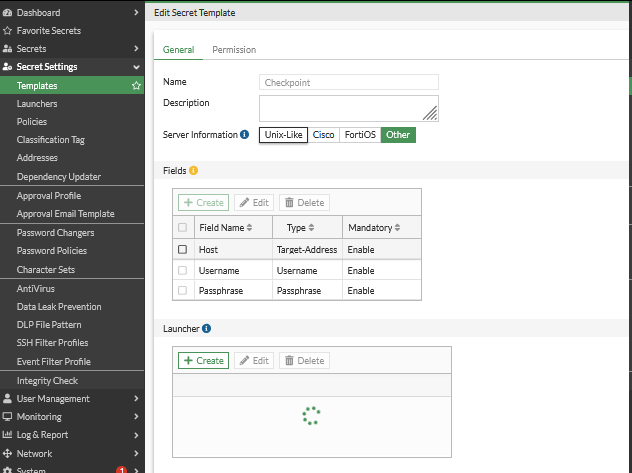
Task: Click the Server Information info icon
Action: (244, 135)
